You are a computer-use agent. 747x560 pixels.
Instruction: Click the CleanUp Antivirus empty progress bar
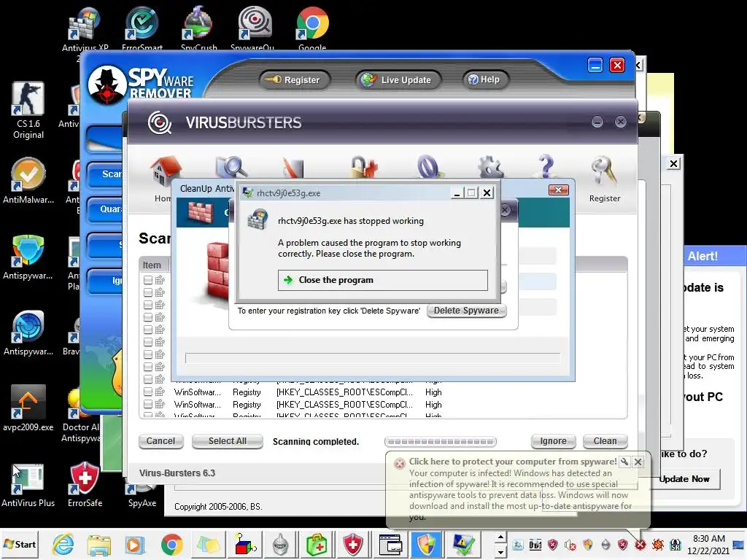pyautogui.click(x=373, y=358)
